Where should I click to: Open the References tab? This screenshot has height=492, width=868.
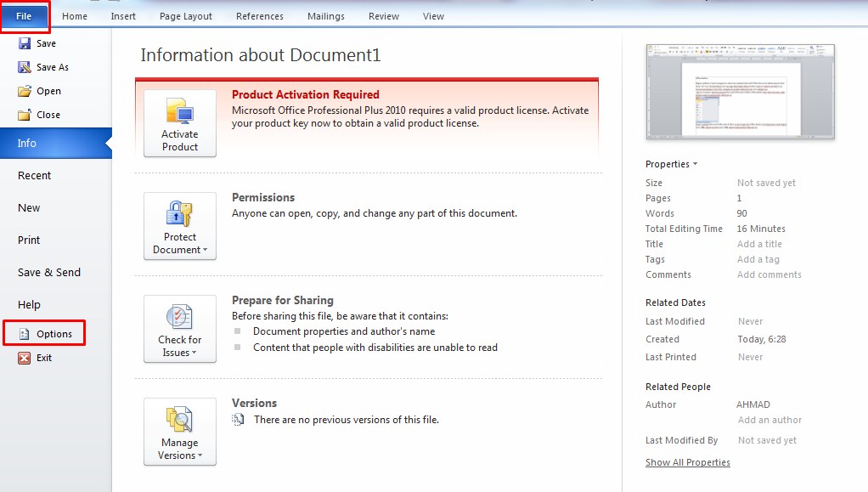[260, 16]
